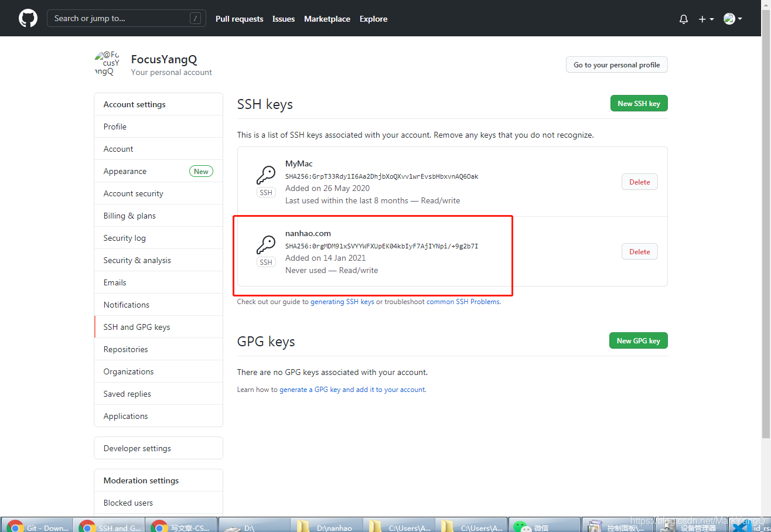Open the plus create-new dropdown

point(706,19)
